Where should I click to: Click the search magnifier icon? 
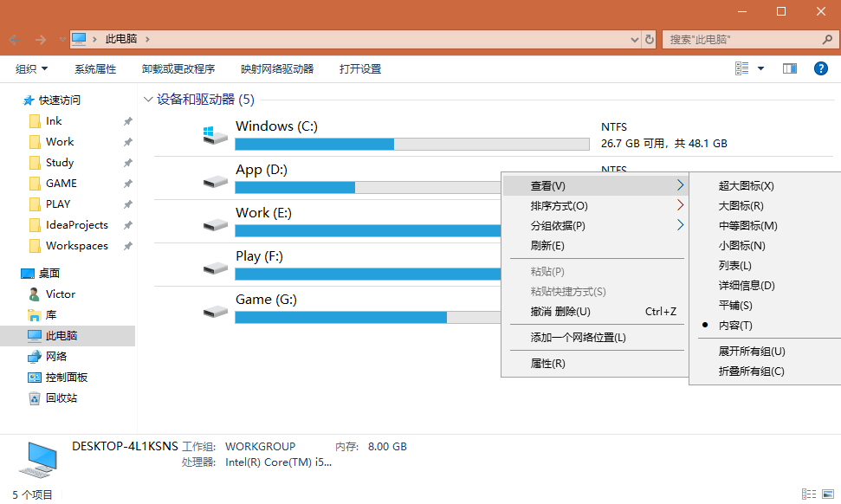point(827,40)
